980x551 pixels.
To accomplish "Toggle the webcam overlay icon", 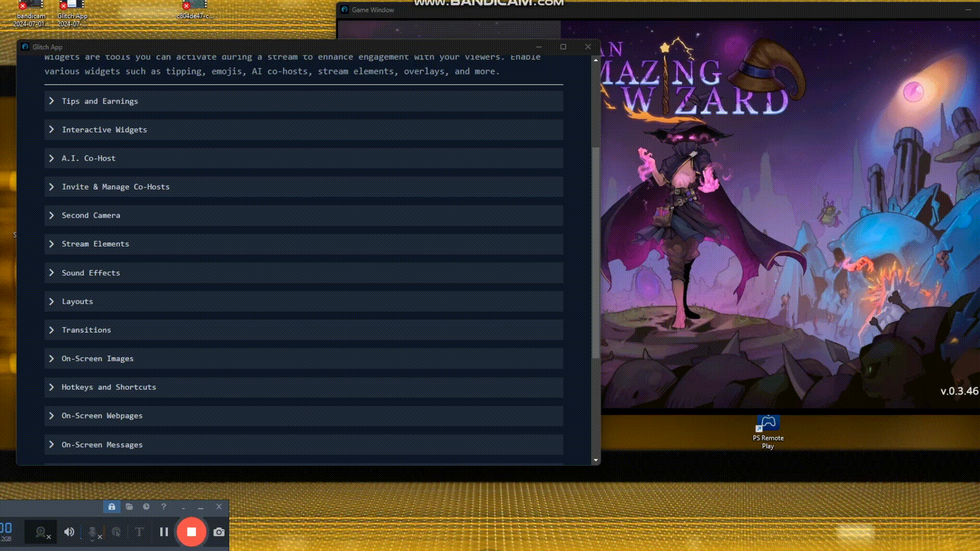I will click(41, 532).
